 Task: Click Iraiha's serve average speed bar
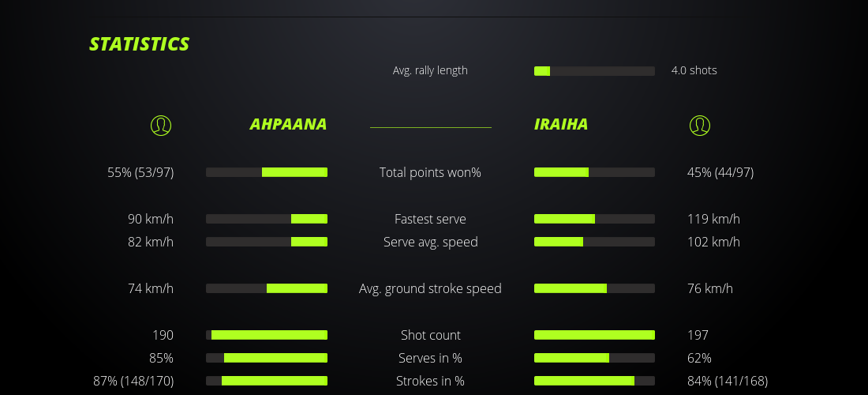pos(594,242)
